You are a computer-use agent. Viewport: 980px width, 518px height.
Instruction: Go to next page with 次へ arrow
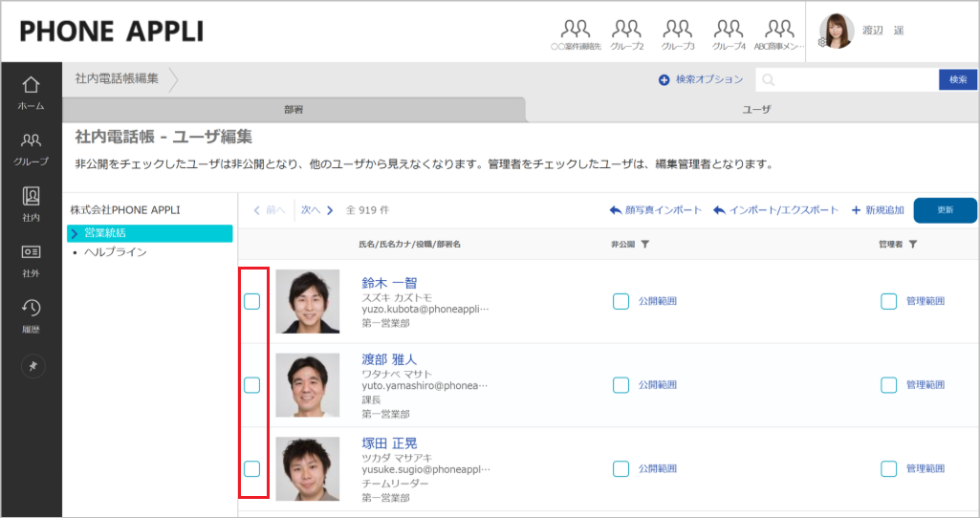point(317,210)
